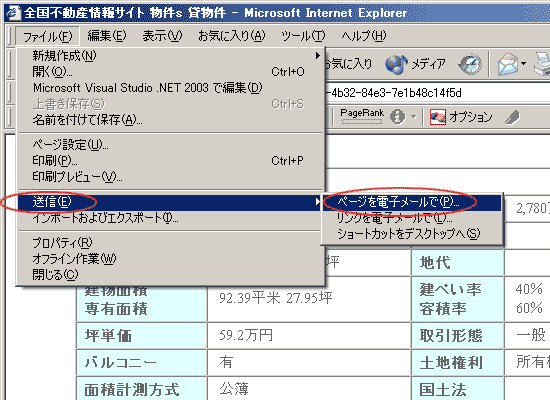Expand dropdown arrow next to PageRank info

(x=414, y=116)
